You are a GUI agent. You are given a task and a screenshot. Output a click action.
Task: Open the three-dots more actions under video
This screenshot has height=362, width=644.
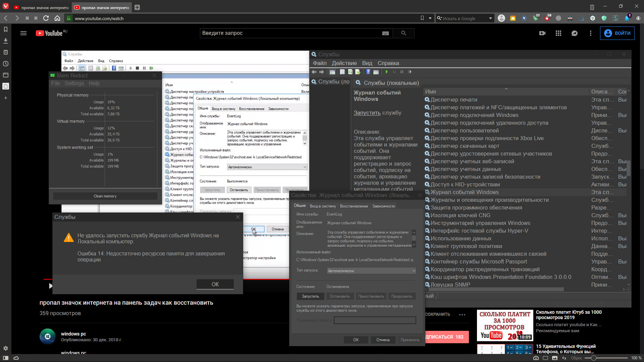pos(462,314)
